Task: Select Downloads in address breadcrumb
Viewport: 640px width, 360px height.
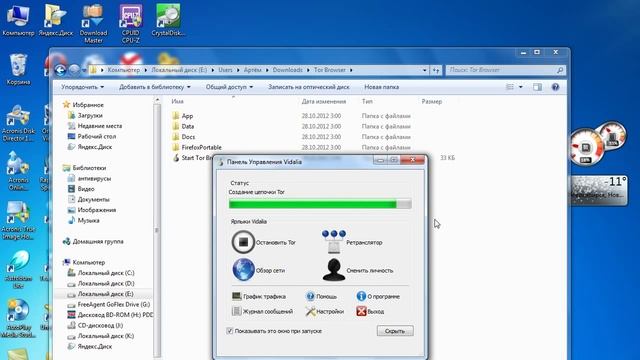Action: (x=288, y=70)
